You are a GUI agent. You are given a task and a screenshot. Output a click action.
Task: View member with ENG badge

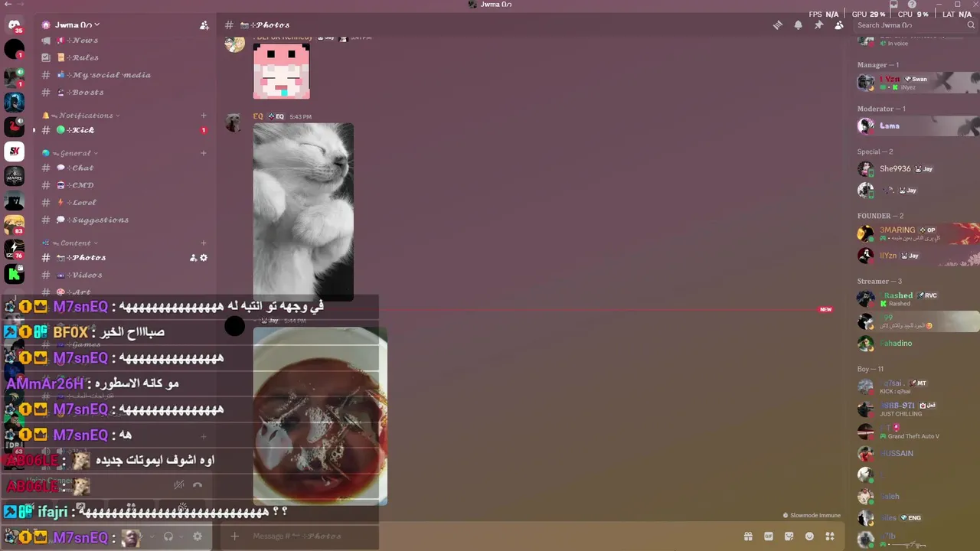pos(917,518)
